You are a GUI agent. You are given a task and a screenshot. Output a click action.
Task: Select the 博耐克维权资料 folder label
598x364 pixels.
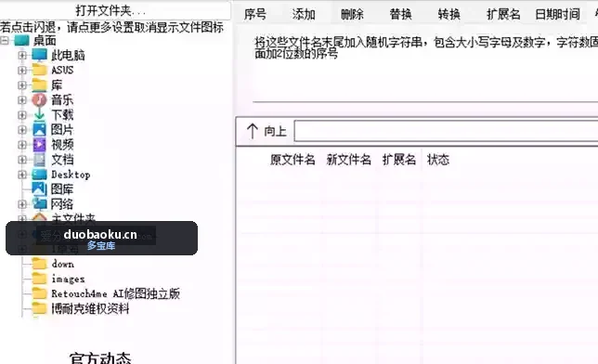tap(90, 308)
